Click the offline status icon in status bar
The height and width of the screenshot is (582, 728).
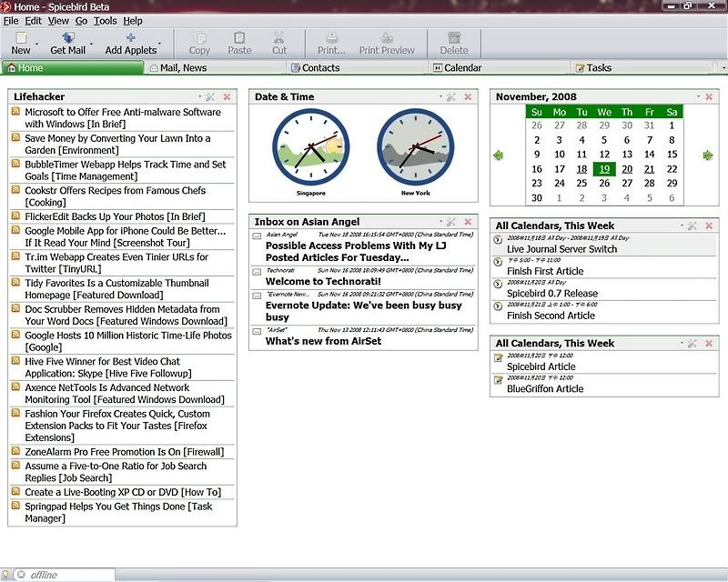coord(21,575)
